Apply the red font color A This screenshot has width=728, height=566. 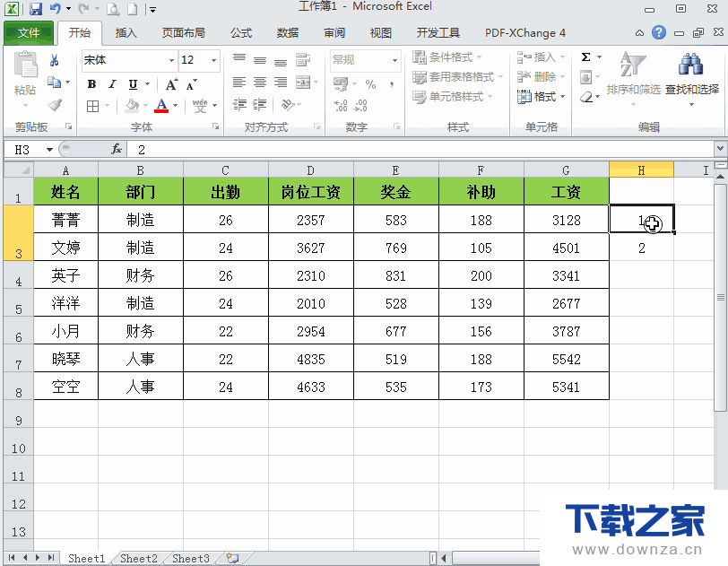(x=161, y=106)
